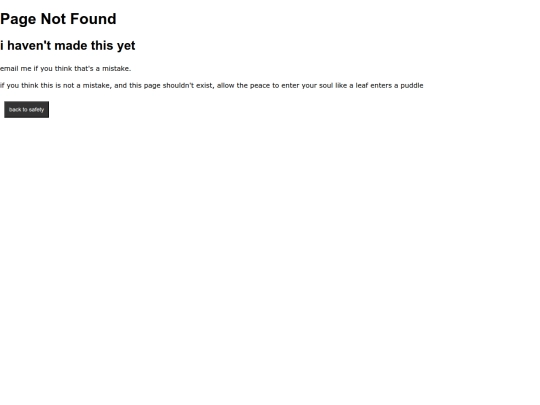Click the word 'peace' in the last paragraph
Screen dimensions: 540x405
260,86
